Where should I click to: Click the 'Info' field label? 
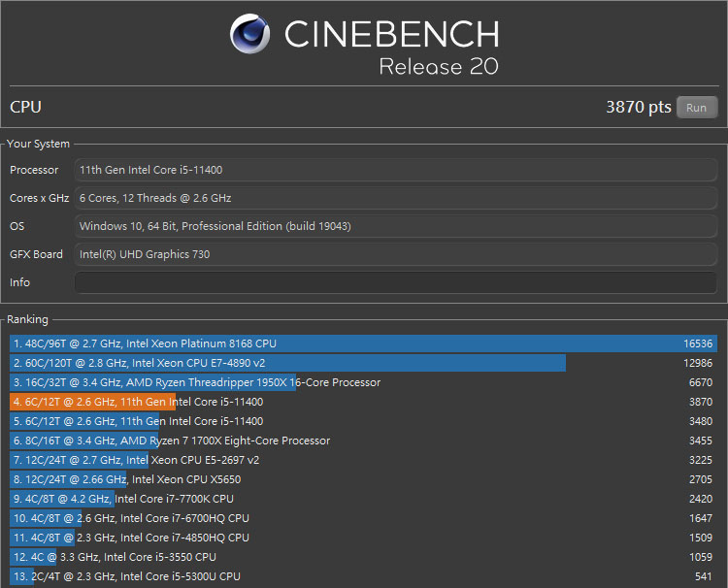[x=19, y=282]
